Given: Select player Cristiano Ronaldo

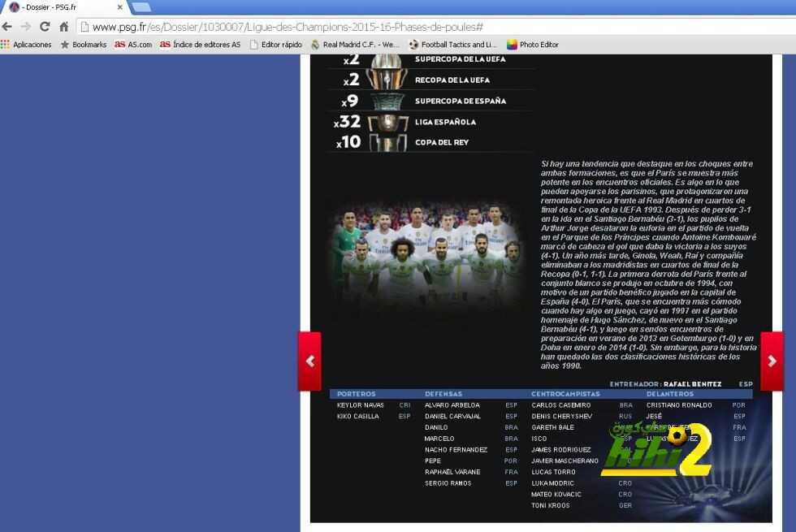Looking at the screenshot, I should point(679,405).
